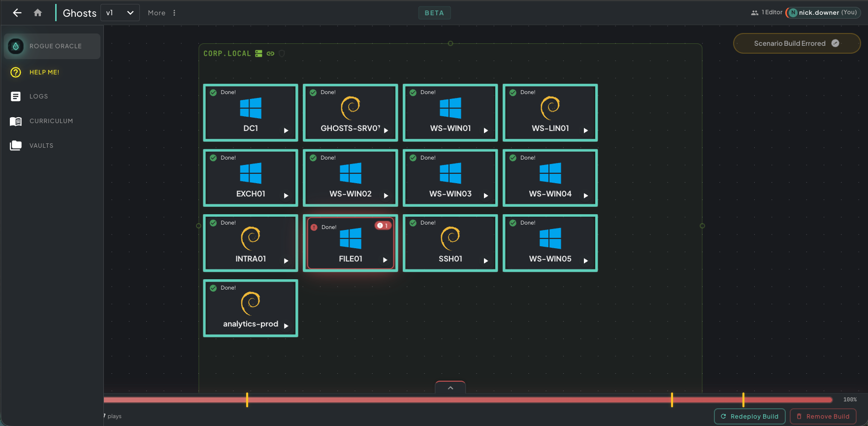Image resolution: width=868 pixels, height=426 pixels.
Task: Open VAULTS in the sidebar
Action: 52,146
